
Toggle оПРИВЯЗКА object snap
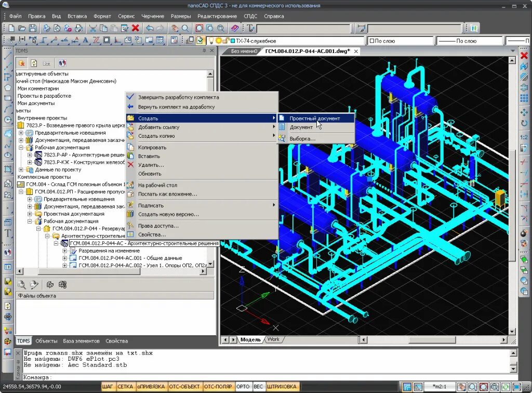(151, 387)
